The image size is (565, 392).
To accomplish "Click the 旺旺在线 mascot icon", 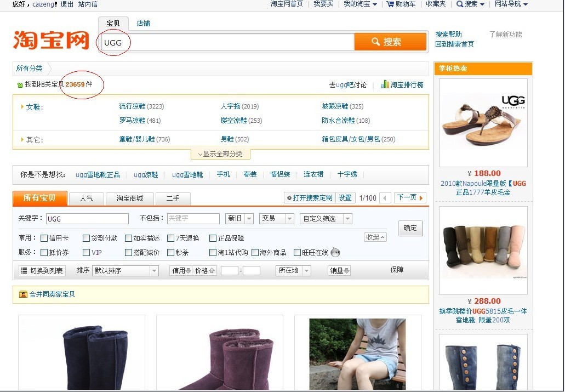I will coord(335,253).
